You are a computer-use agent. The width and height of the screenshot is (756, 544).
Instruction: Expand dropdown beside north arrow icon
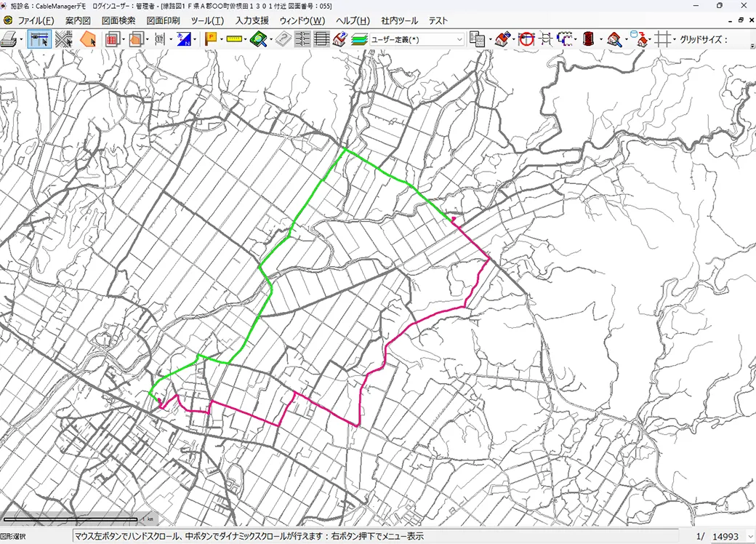pos(195,39)
